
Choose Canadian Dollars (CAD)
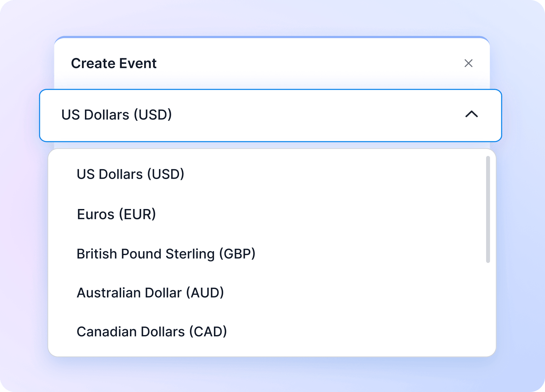coord(152,332)
